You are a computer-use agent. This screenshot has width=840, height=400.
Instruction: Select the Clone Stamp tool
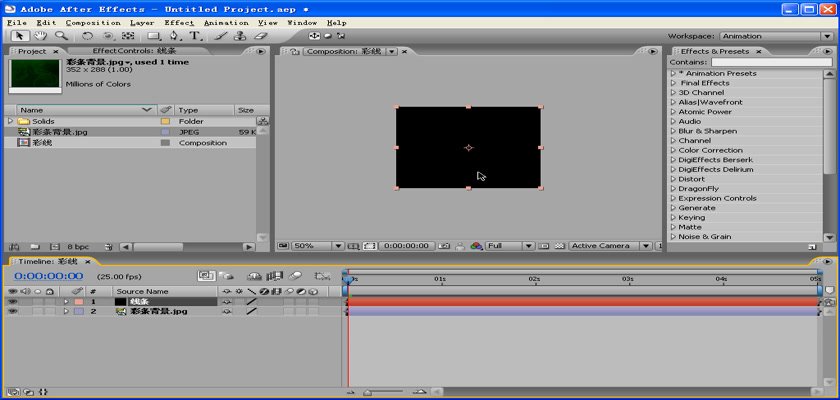pyautogui.click(x=240, y=36)
